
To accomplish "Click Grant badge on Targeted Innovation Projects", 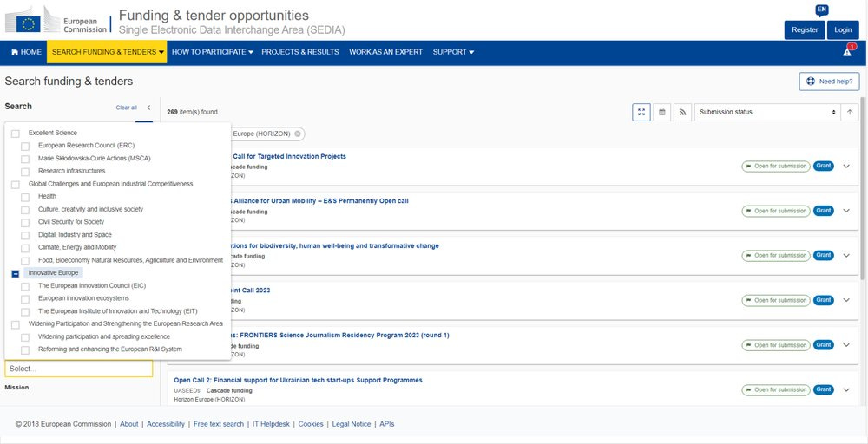I will [x=824, y=166].
